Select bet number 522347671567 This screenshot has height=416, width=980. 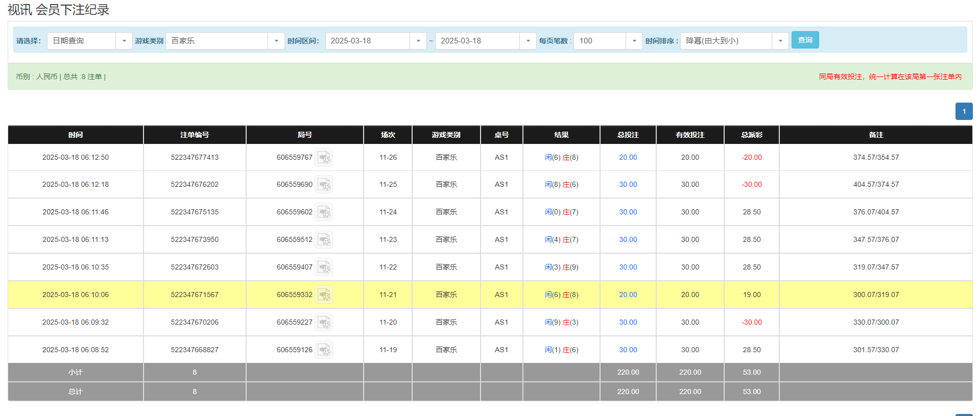pyautogui.click(x=195, y=295)
